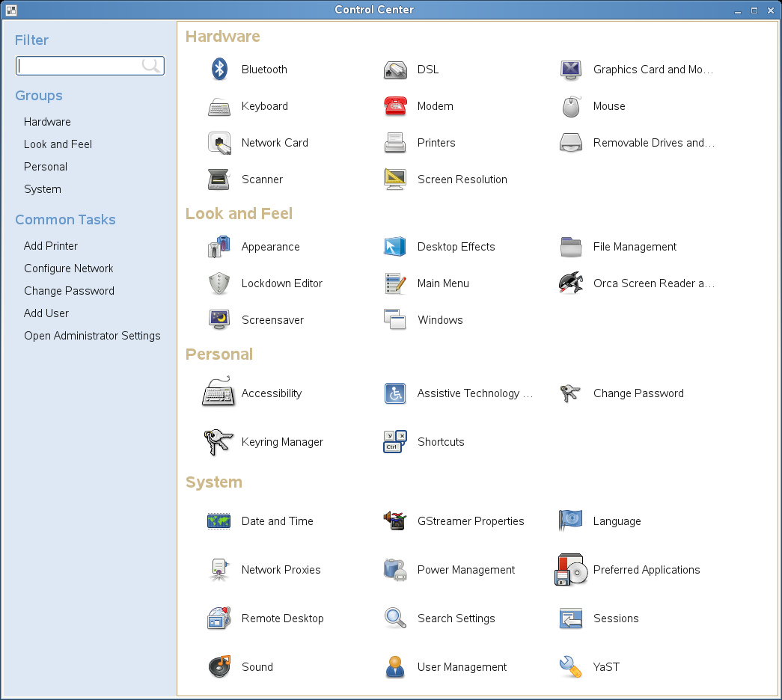Screen dimensions: 782x700
Task: Open the Language flag icon
Action: [x=571, y=521]
